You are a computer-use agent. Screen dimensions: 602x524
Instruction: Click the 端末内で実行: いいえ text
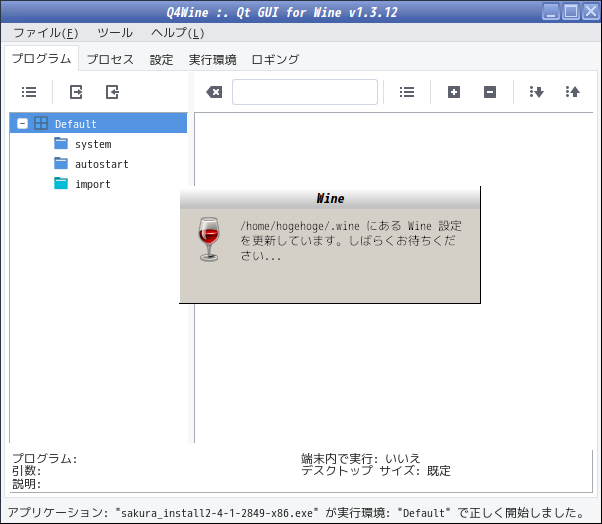click(361, 458)
